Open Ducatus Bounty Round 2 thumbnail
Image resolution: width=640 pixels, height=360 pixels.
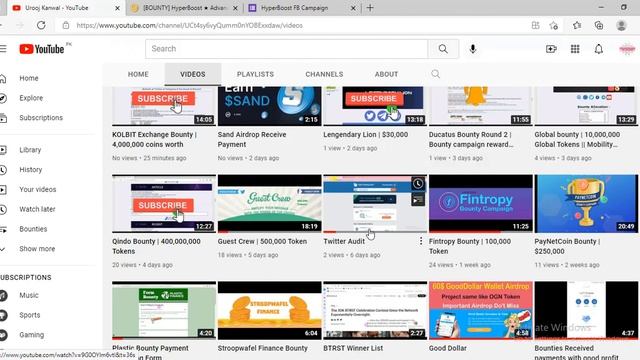click(480, 106)
